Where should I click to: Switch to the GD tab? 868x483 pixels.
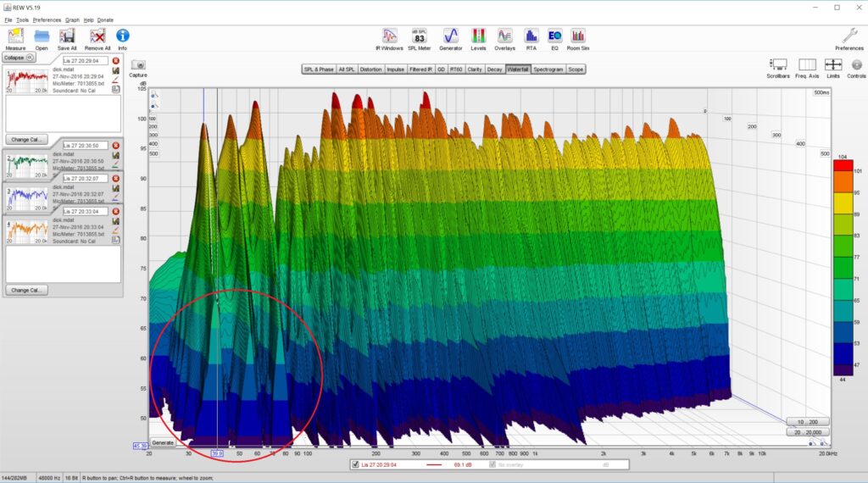[441, 69]
